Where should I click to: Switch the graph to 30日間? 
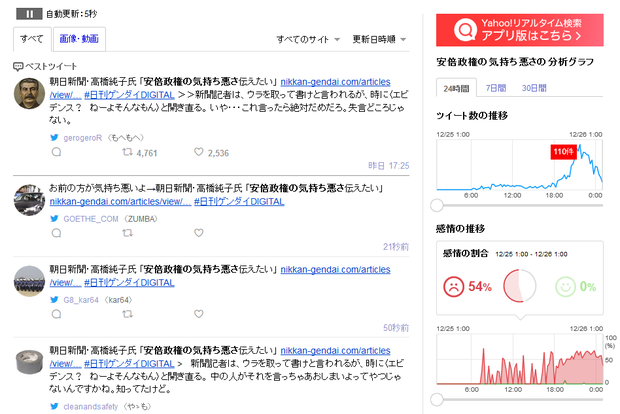tap(534, 88)
